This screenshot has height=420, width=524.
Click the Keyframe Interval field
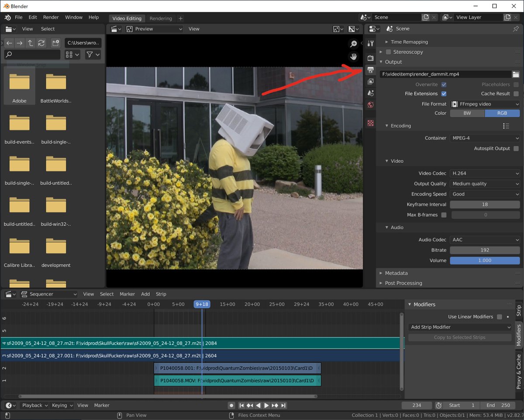click(485, 205)
